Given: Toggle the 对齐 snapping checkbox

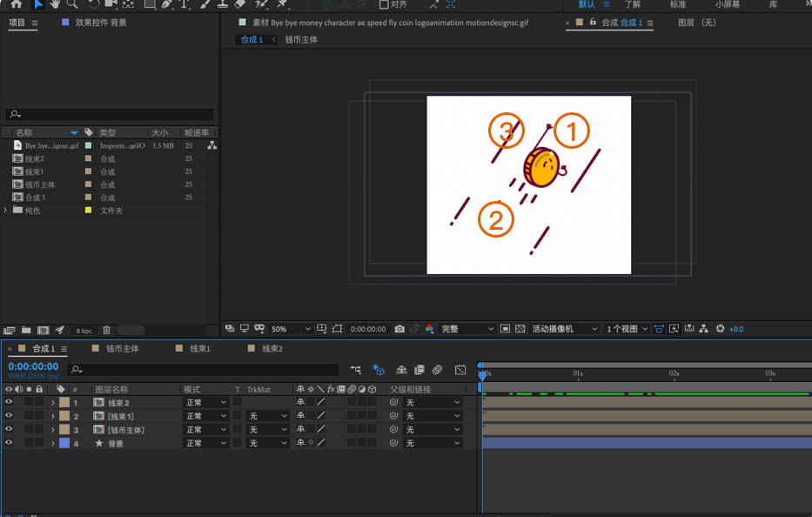Looking at the screenshot, I should coord(384,4).
